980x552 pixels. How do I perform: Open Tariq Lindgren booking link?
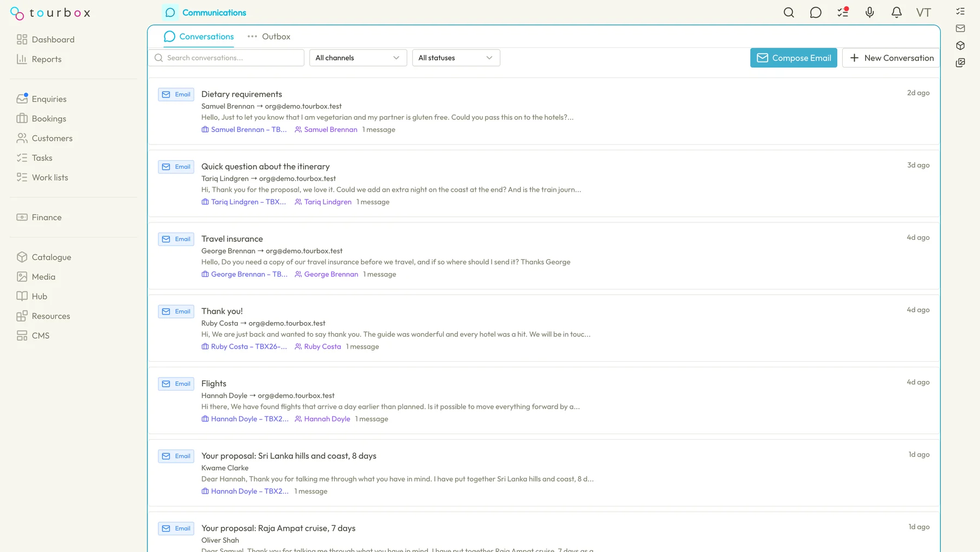pos(243,202)
